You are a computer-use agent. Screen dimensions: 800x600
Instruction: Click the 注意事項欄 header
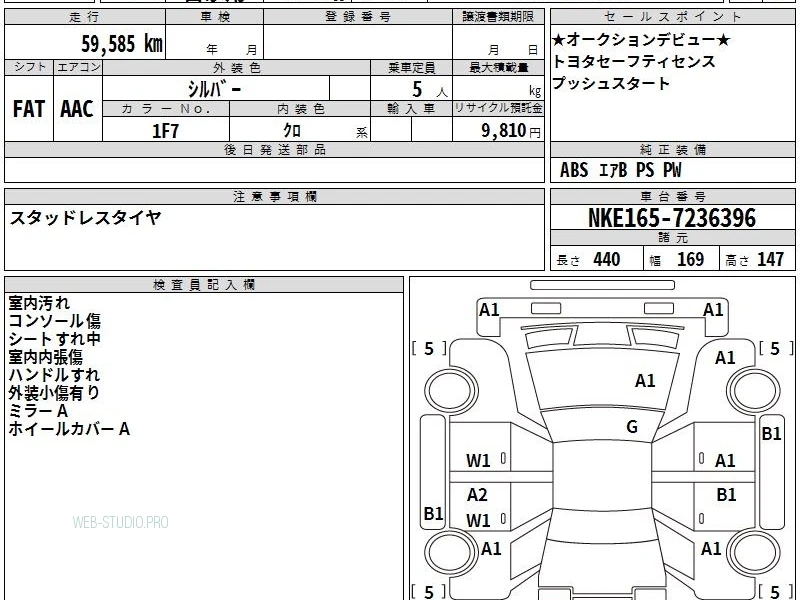coord(274,196)
